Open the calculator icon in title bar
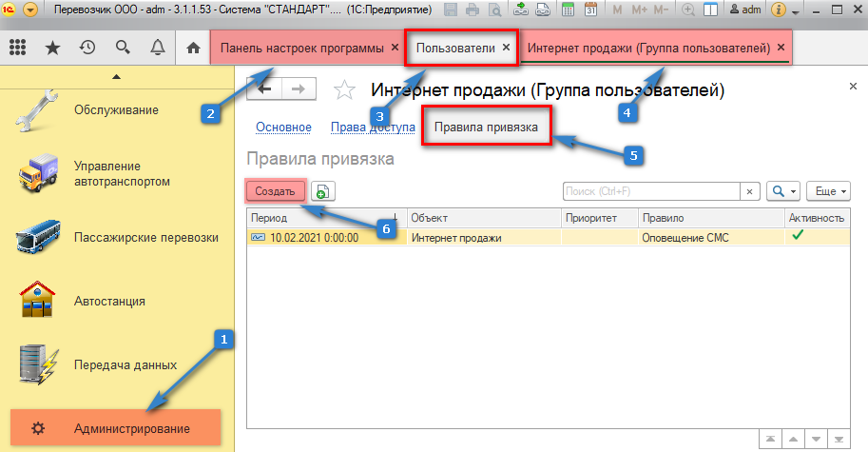 pyautogui.click(x=568, y=10)
